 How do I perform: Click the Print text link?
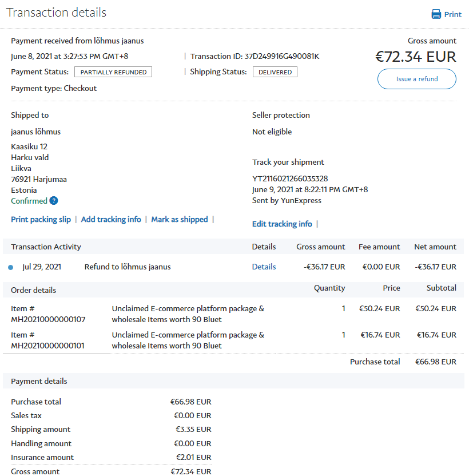coord(453,14)
